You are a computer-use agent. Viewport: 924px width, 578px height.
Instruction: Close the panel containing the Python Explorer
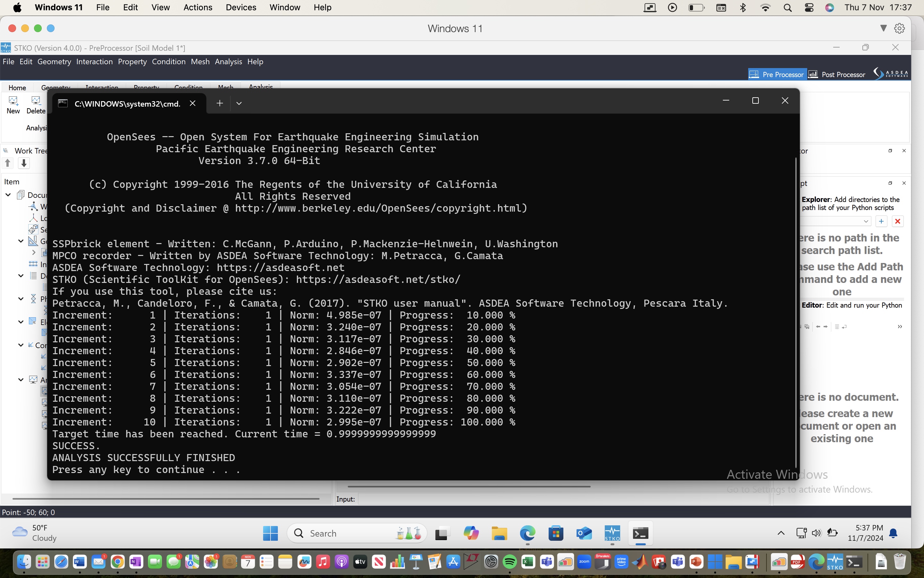coord(904,183)
